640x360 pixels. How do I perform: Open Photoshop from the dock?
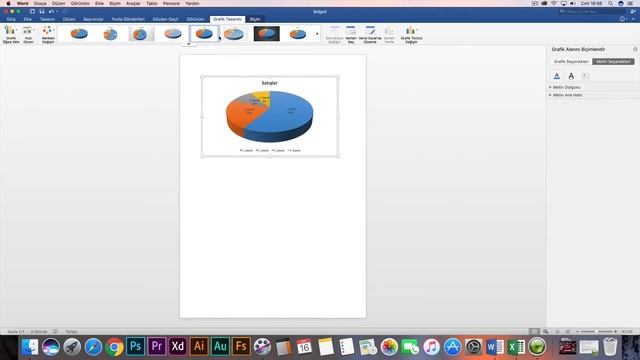[136, 347]
